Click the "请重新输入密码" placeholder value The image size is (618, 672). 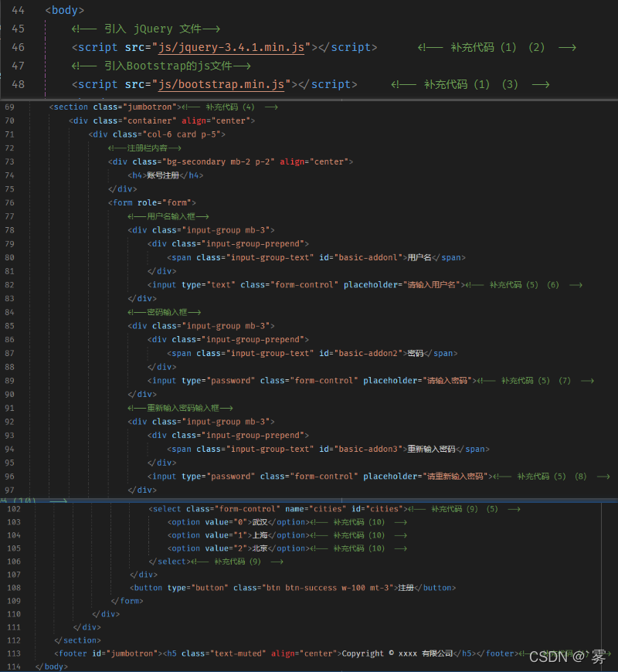pyautogui.click(x=456, y=477)
